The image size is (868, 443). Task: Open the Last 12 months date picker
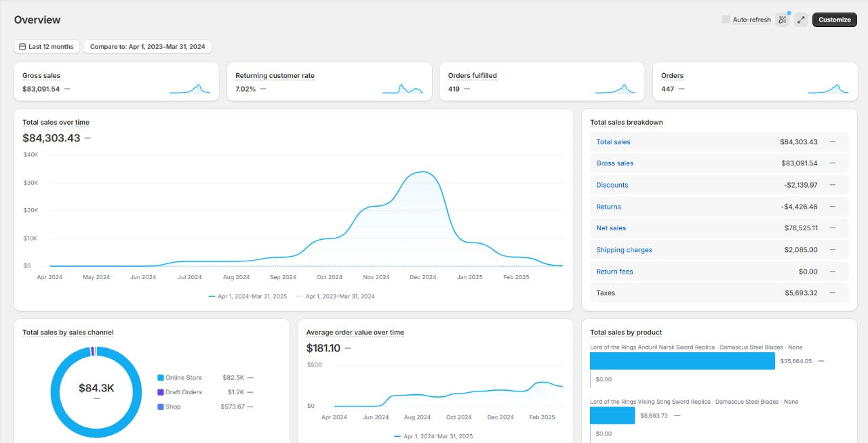[x=47, y=47]
